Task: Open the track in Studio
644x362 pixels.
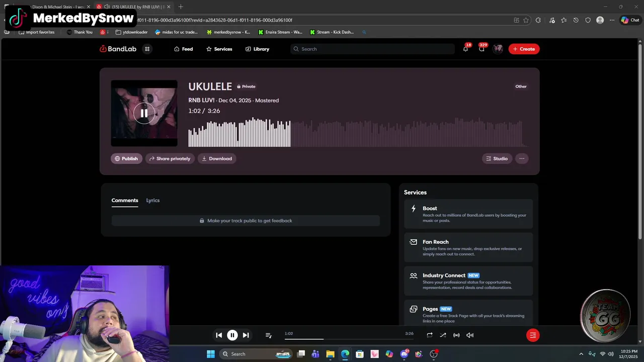Action: click(x=497, y=158)
